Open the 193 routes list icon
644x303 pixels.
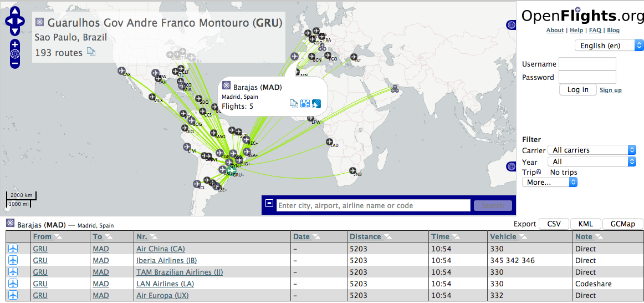pos(91,52)
